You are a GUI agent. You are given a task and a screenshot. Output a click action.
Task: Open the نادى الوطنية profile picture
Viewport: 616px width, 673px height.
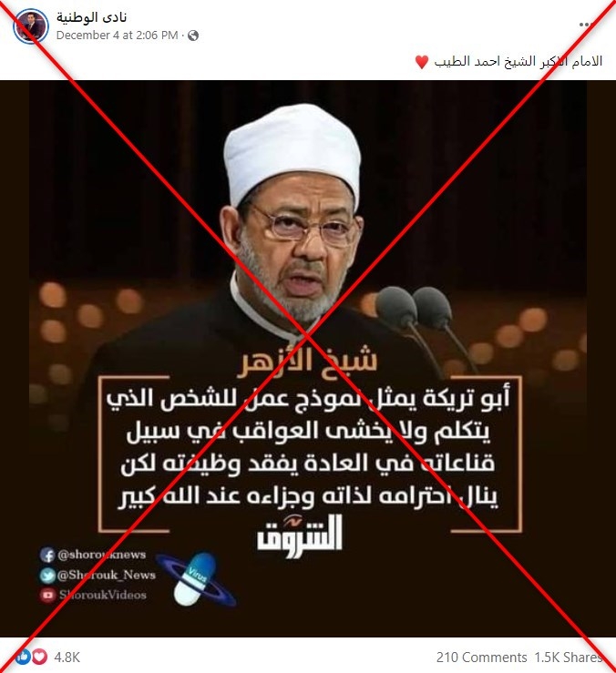(x=30, y=26)
